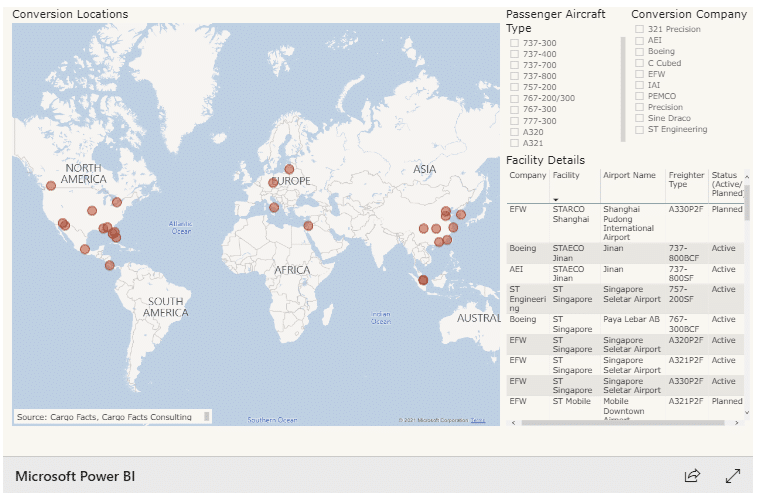
Task: Tick the C Cubed company checkbox
Action: [639, 63]
